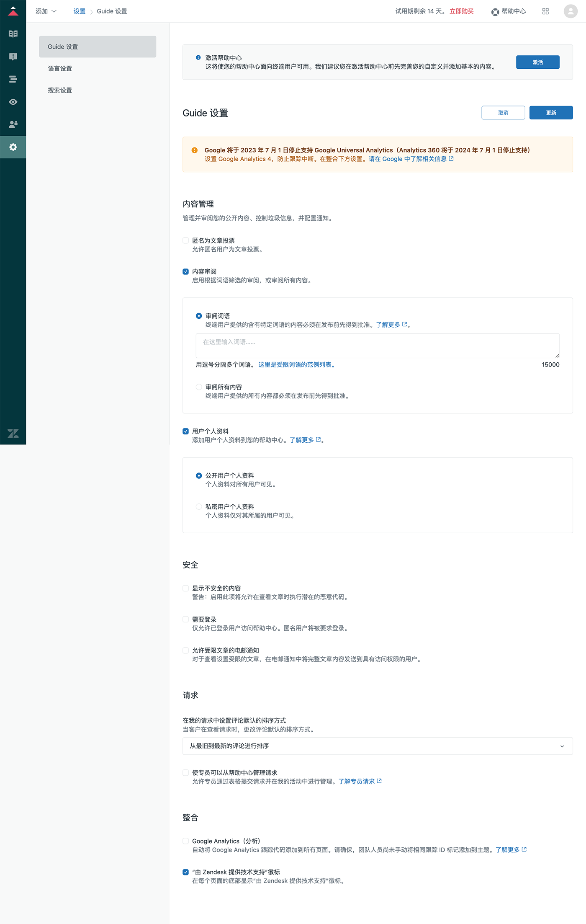Open the arrange content lines icon in sidebar
The height and width of the screenshot is (924, 586).
tap(13, 79)
